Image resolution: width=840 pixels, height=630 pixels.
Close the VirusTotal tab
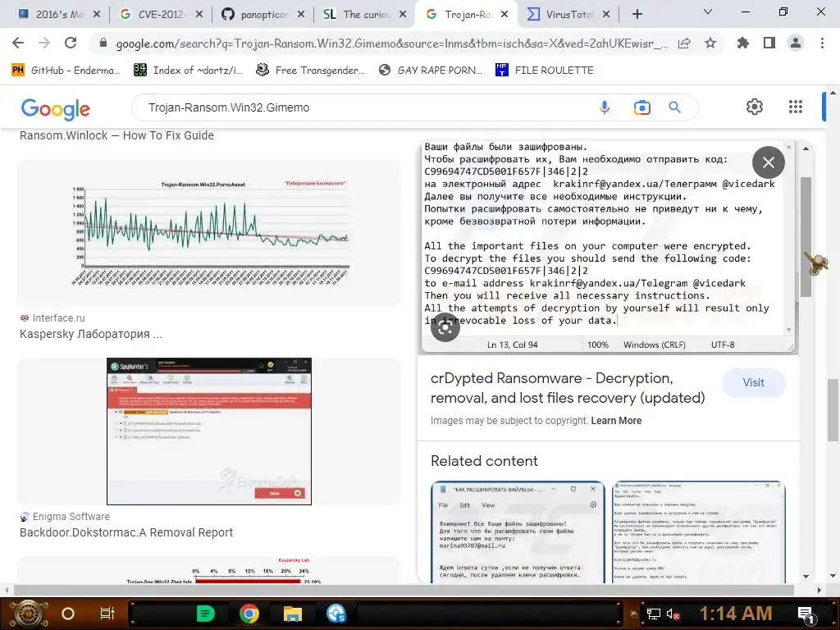pyautogui.click(x=606, y=15)
